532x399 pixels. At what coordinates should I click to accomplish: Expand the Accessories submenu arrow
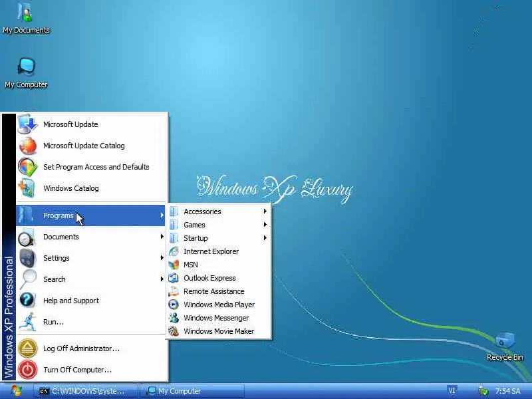265,211
